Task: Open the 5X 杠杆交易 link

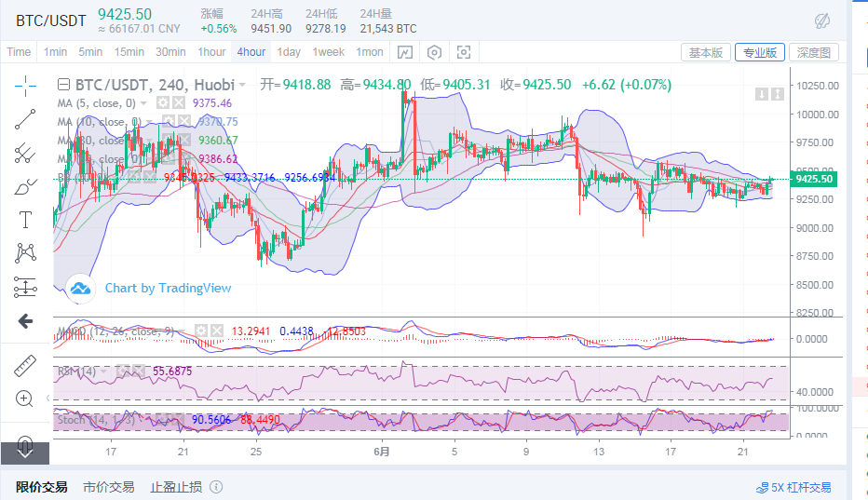Action: click(x=793, y=487)
